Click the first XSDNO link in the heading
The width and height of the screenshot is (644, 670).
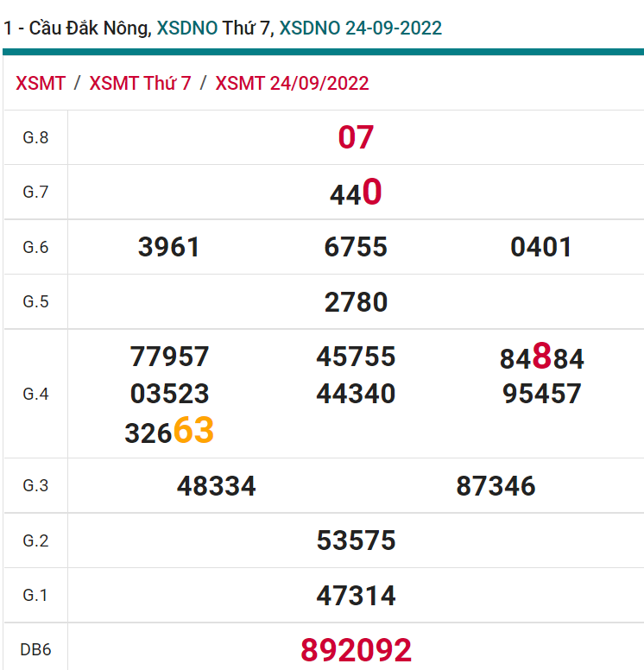coord(186,28)
